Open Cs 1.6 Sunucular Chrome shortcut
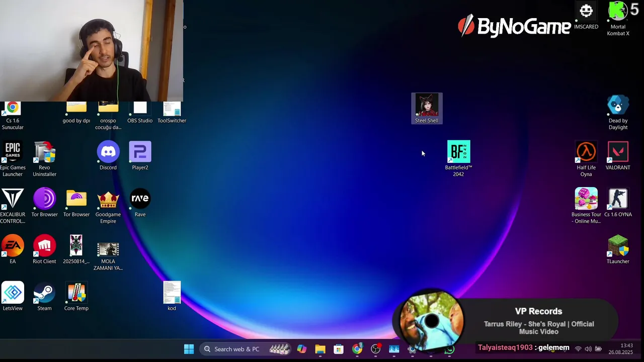Image resolution: width=644 pixels, height=362 pixels. (13, 116)
